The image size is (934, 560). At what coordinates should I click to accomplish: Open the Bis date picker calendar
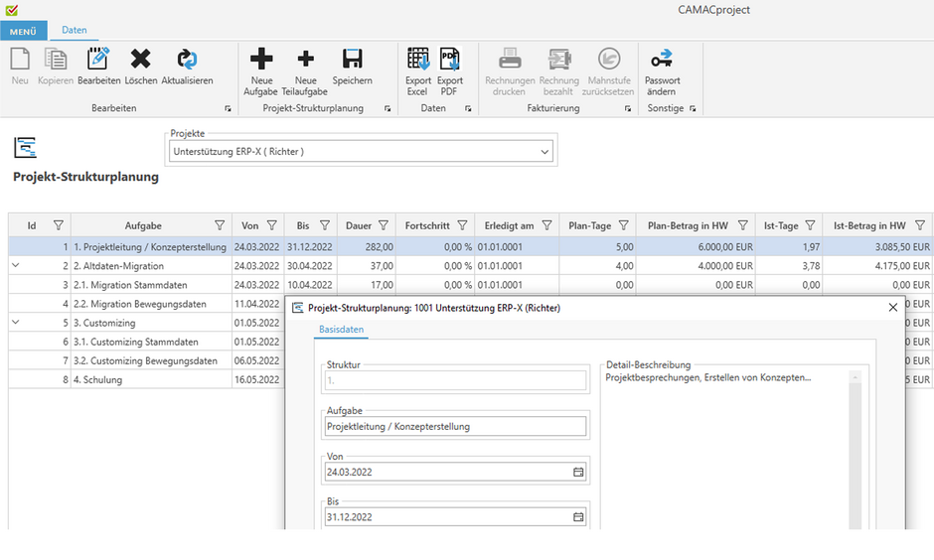pyautogui.click(x=578, y=517)
